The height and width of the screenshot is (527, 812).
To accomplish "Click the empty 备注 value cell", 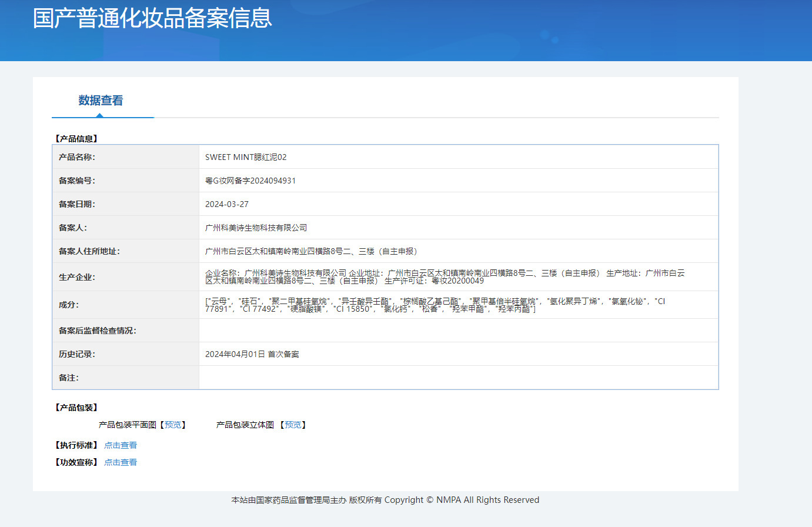I will coord(459,378).
